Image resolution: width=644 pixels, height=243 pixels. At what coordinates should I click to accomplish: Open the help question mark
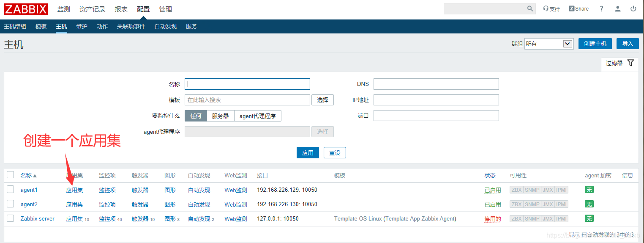[602, 9]
